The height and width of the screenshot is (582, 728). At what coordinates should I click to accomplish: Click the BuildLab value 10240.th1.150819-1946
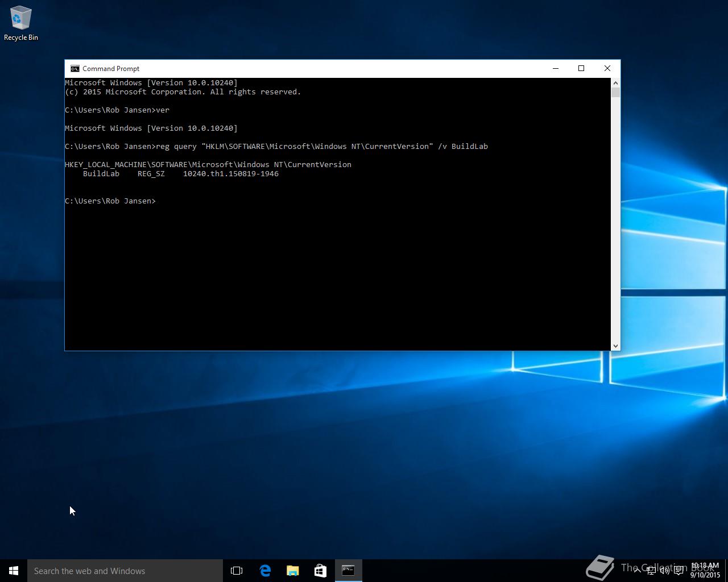[231, 174]
